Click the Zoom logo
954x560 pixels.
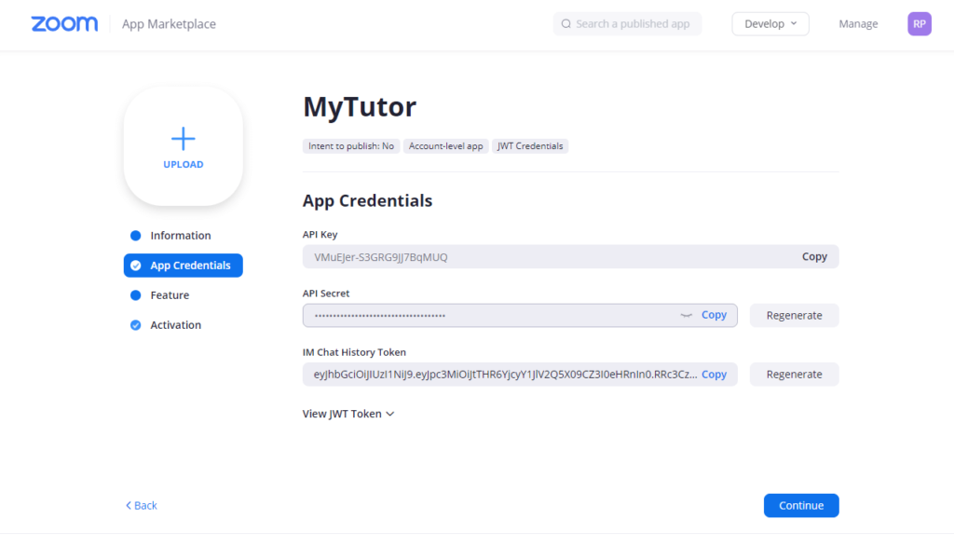point(63,23)
